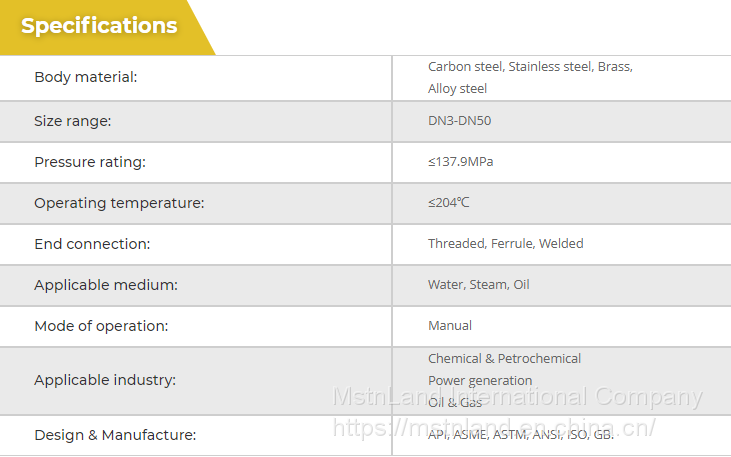Click the End connection label
Image resolution: width=731 pixels, height=457 pixels.
click(92, 244)
